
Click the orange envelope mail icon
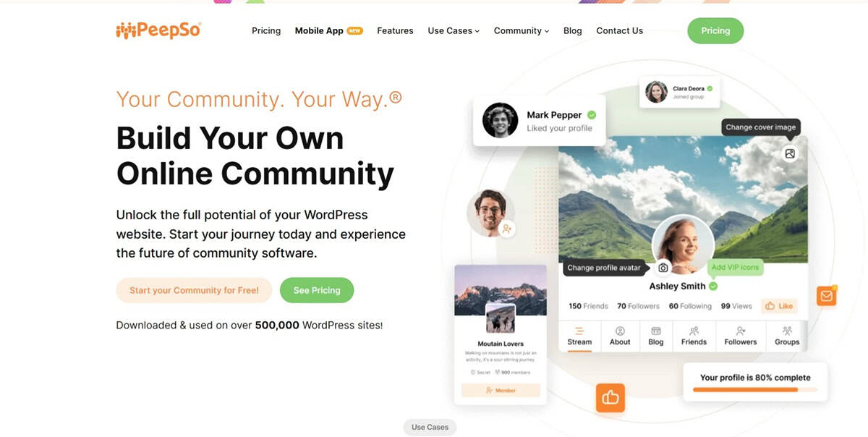826,295
